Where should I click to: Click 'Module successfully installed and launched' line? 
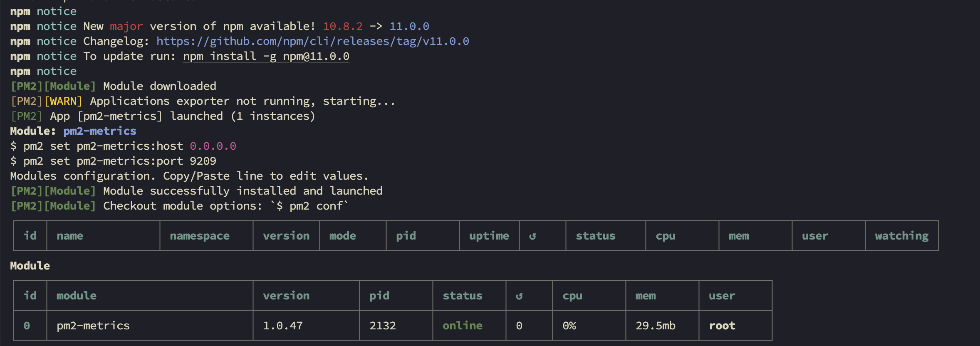tap(243, 191)
